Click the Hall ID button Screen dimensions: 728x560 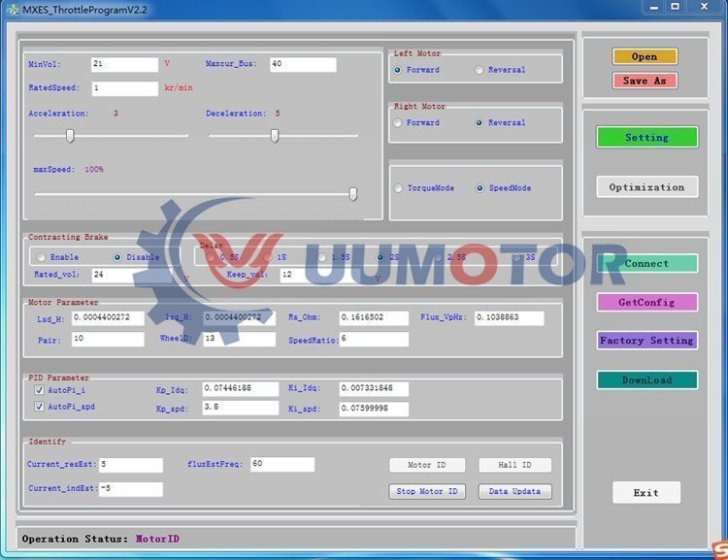(x=514, y=465)
